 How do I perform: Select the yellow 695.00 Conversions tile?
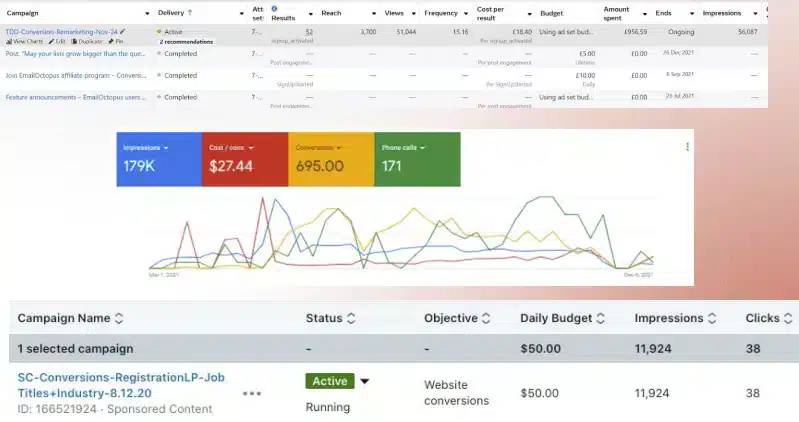pos(331,160)
